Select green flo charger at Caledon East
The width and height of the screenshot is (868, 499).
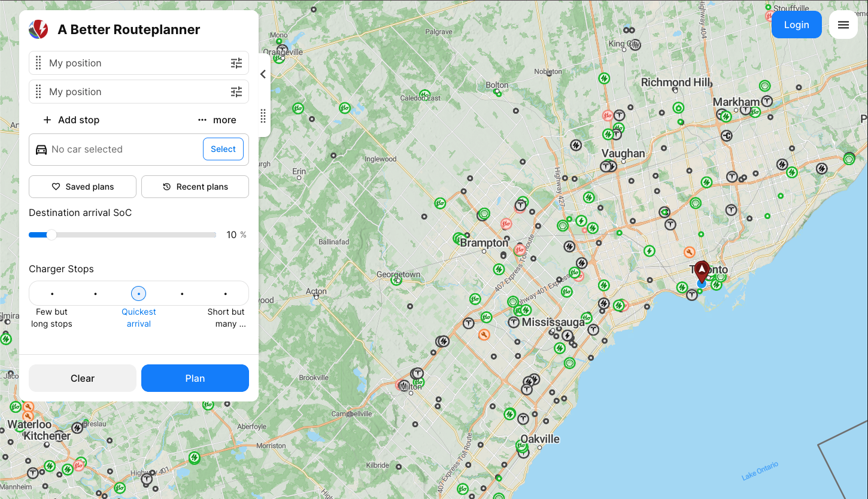click(x=424, y=95)
